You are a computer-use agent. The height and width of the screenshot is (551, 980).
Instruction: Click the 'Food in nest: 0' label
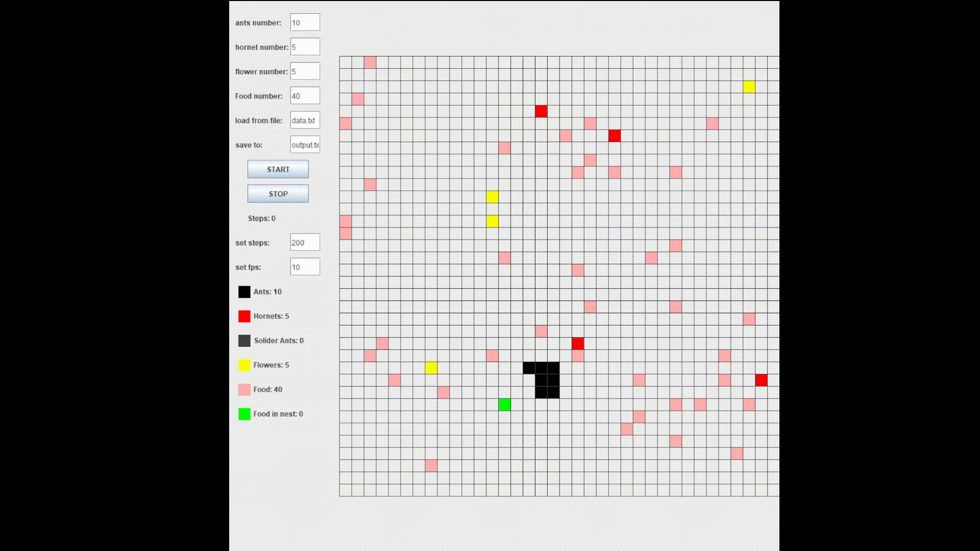coord(278,414)
